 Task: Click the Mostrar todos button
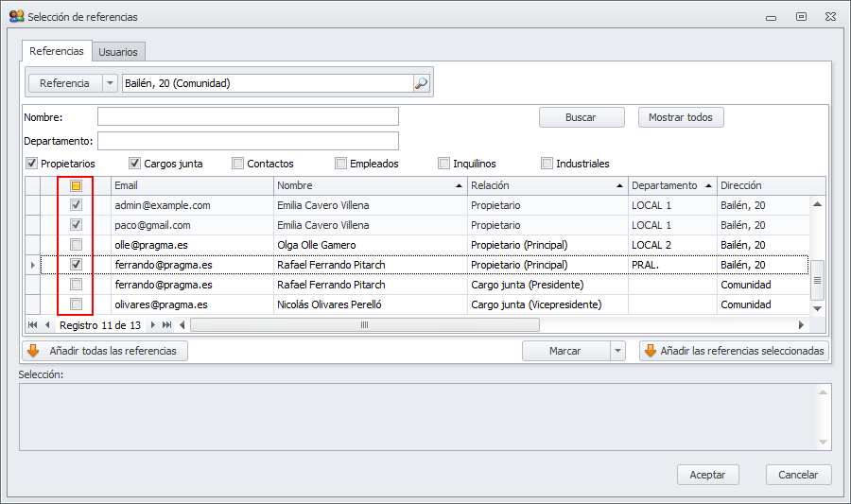[x=681, y=117]
